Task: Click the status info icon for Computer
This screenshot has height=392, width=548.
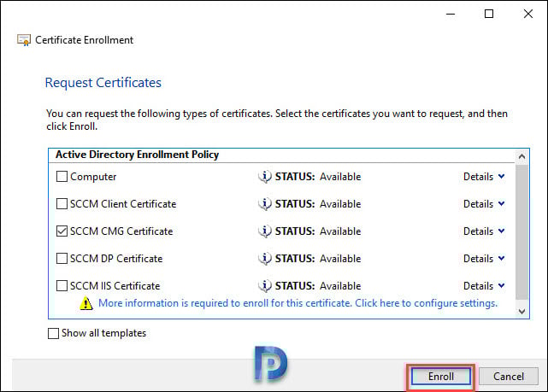Action: point(265,177)
